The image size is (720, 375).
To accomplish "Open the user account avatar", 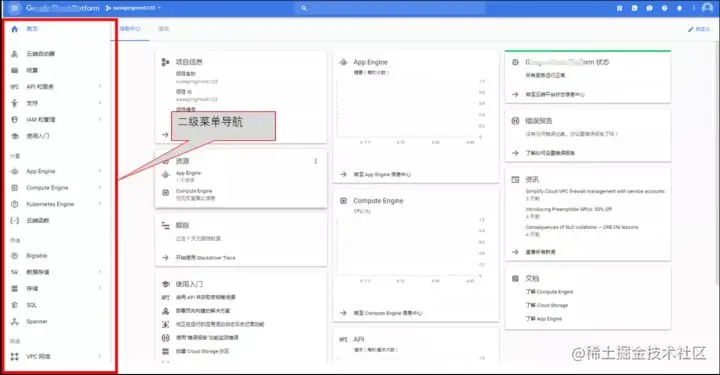I will pyautogui.click(x=707, y=8).
